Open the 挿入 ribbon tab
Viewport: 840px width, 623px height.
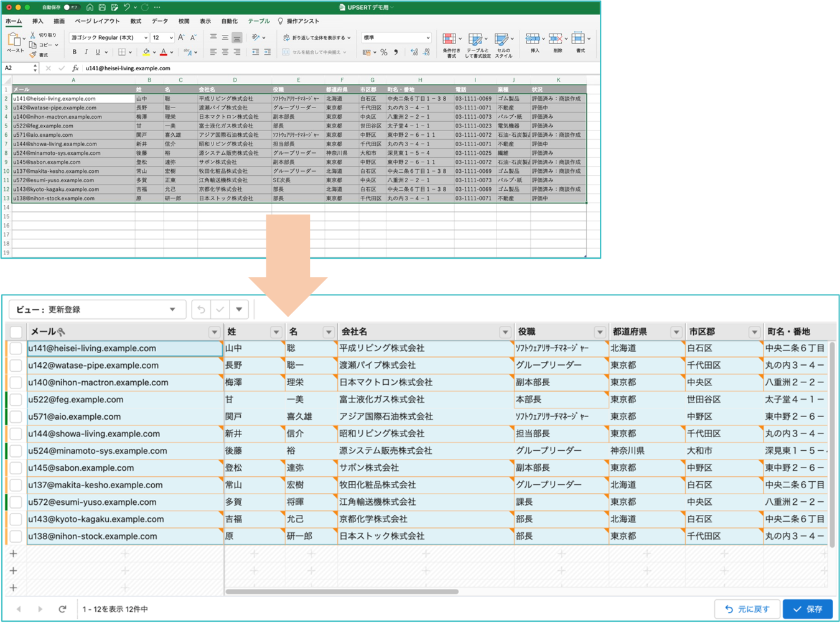pos(38,21)
